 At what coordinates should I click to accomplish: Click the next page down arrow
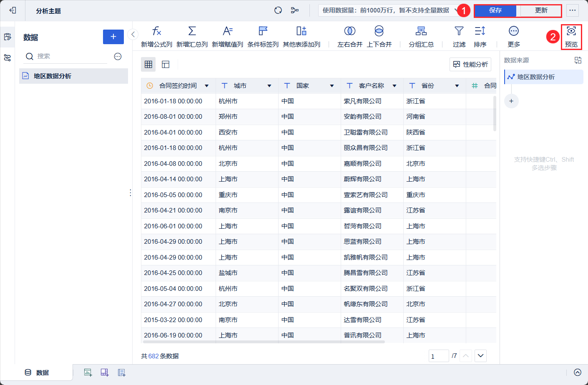pyautogui.click(x=480, y=356)
